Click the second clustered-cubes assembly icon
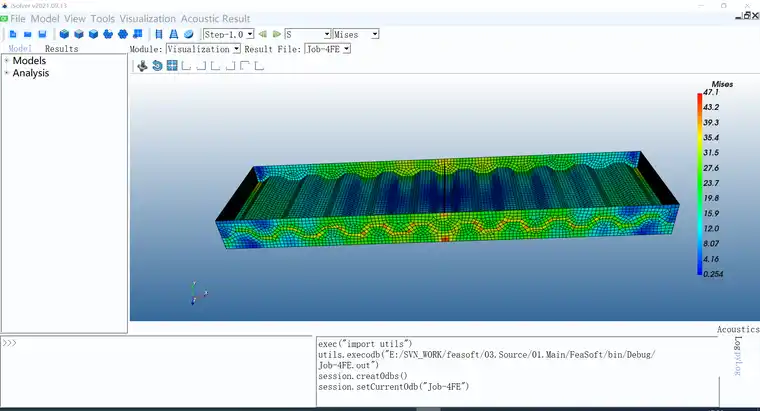The image size is (760, 411). (123, 34)
